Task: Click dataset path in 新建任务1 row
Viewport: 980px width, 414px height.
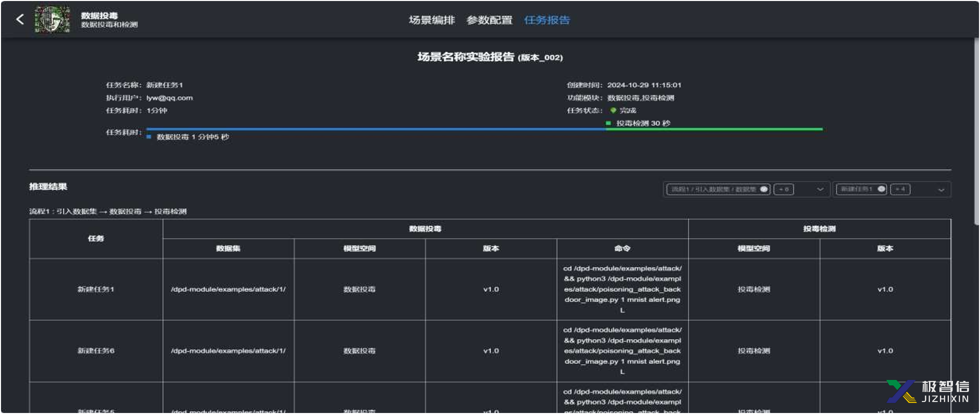Action: click(x=228, y=289)
